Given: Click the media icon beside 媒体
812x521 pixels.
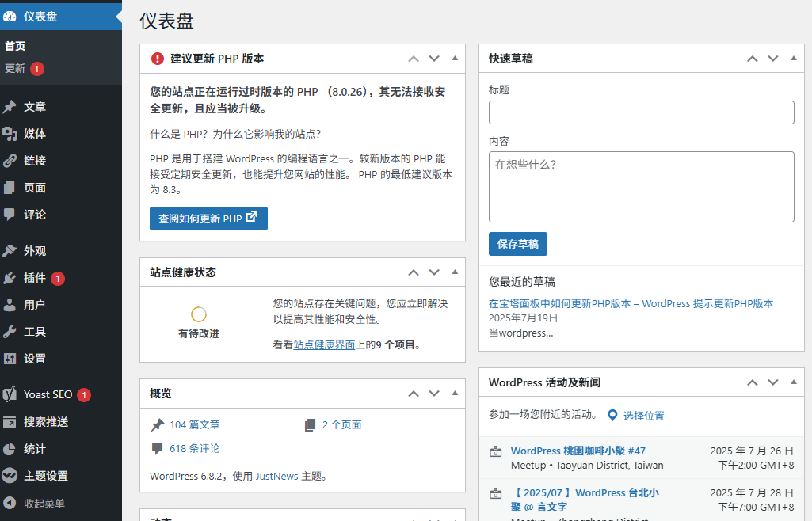Looking at the screenshot, I should point(10,134).
